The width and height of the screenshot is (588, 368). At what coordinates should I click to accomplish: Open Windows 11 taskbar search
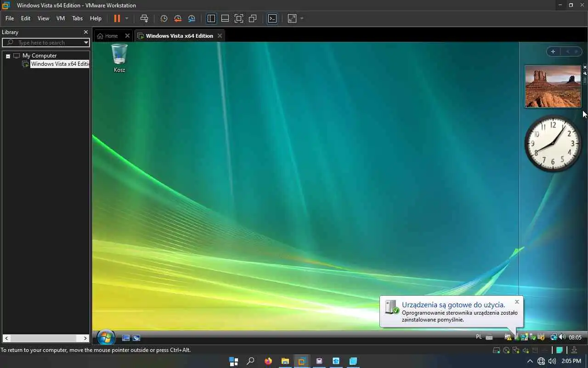250,361
